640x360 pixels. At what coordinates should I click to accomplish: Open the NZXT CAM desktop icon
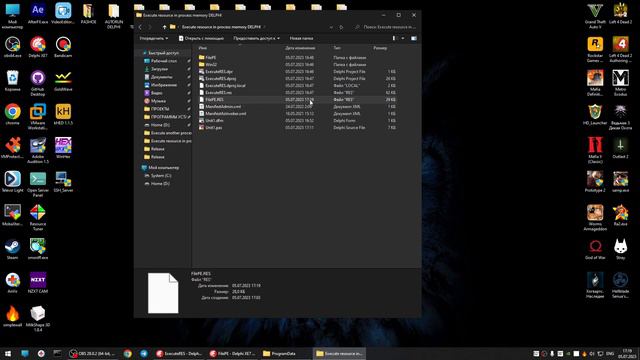38,282
